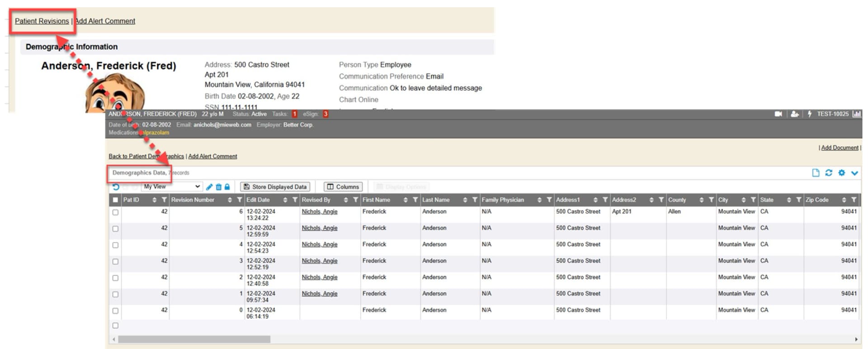The image size is (868, 349).
Task: Open the bar chart icon beside TEST-10025
Action: pos(856,114)
